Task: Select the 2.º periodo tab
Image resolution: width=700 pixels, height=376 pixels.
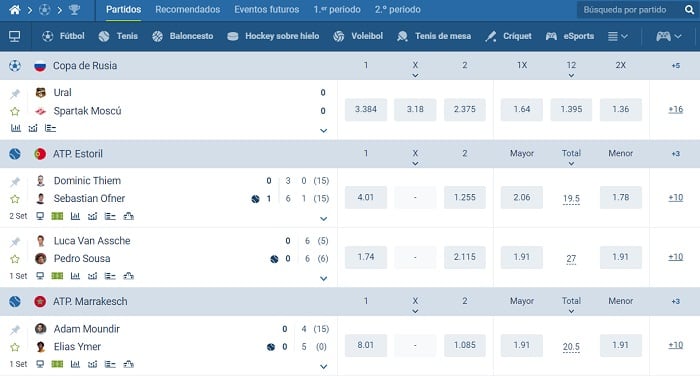Action: coord(398,9)
